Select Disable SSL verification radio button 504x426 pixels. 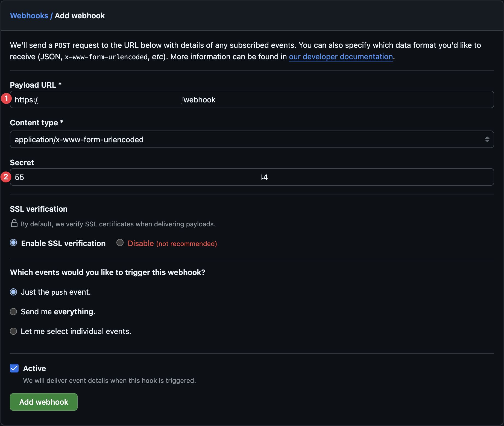click(x=120, y=242)
